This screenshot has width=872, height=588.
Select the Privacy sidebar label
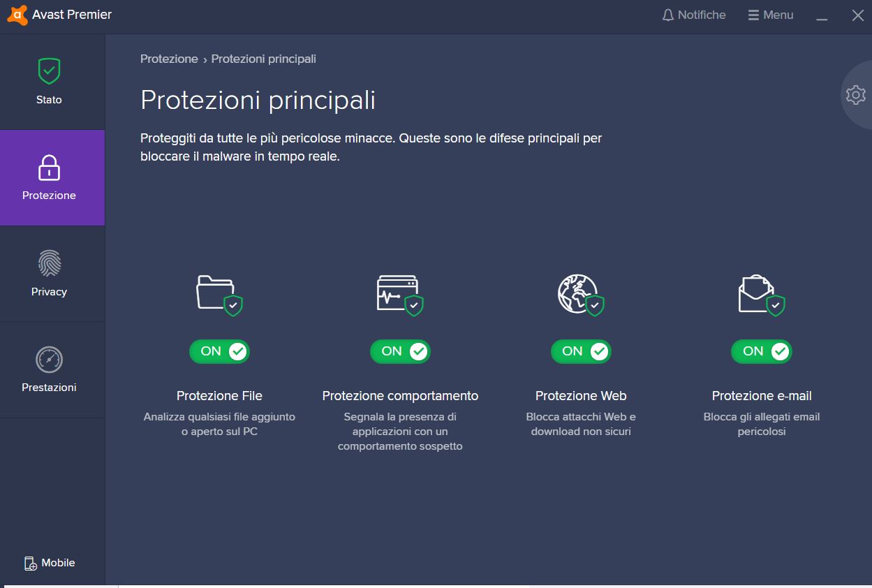coord(49,292)
